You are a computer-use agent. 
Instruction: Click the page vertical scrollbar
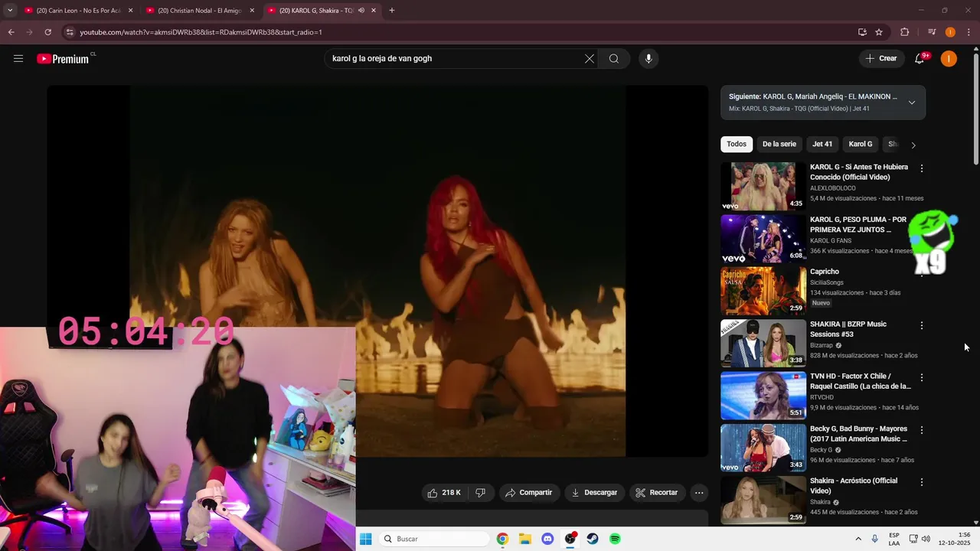975,107
